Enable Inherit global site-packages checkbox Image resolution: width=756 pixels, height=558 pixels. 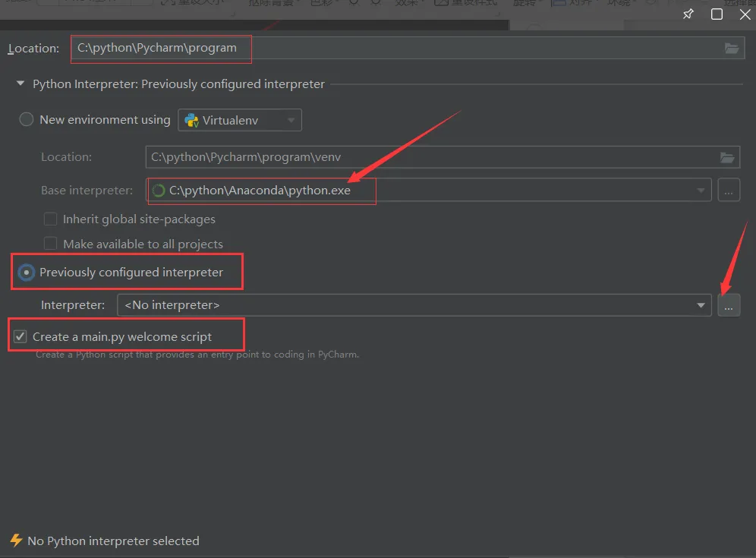[x=50, y=219]
